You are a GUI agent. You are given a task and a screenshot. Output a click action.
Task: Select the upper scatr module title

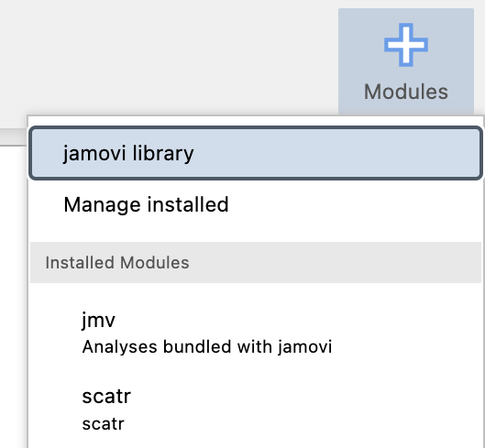[106, 397]
